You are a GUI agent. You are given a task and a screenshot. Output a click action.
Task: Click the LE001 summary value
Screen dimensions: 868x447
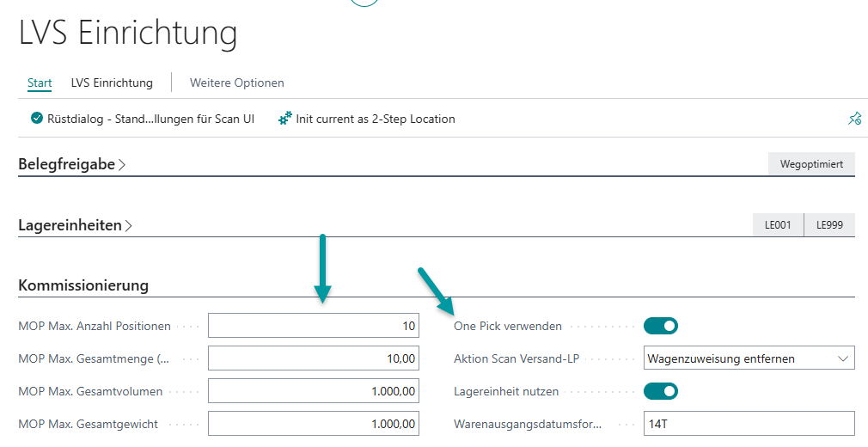click(778, 225)
